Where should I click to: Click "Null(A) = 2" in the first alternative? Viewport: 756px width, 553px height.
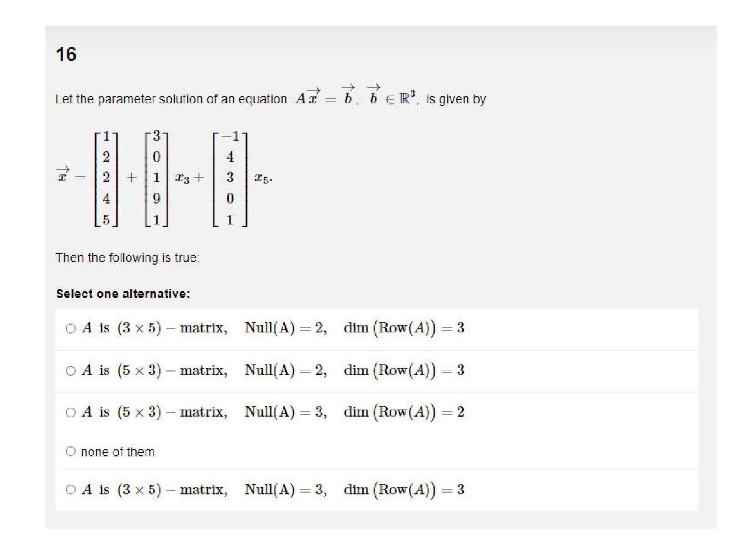coord(285,328)
